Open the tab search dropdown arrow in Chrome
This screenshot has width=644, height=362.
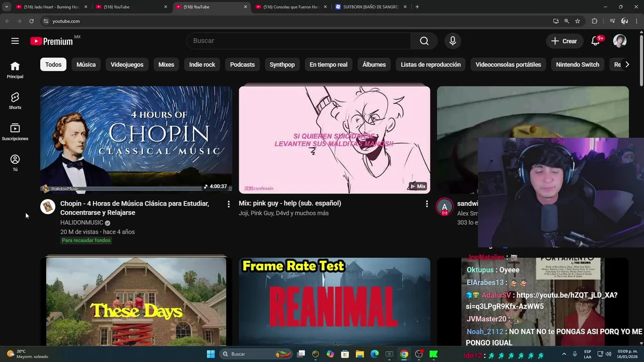[7, 7]
